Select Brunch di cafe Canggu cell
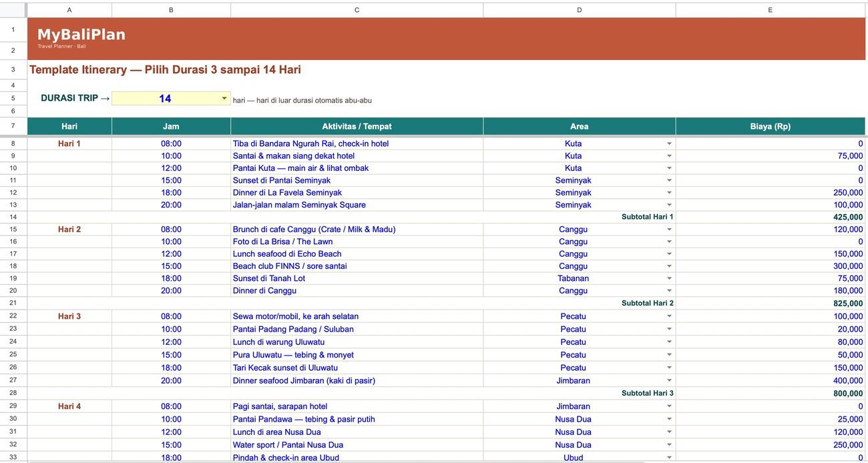 (357, 229)
